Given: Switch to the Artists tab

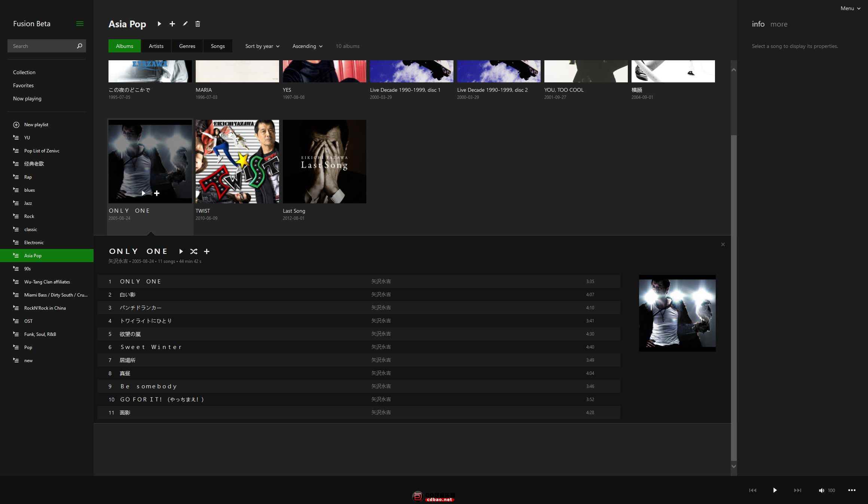Looking at the screenshot, I should (x=156, y=46).
